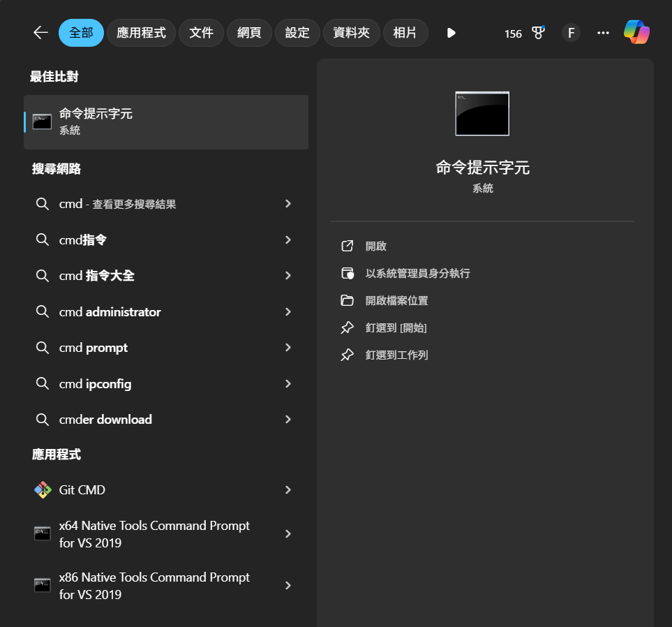Switch to the 文件 filter tab
This screenshot has width=672, height=627.
pos(201,33)
